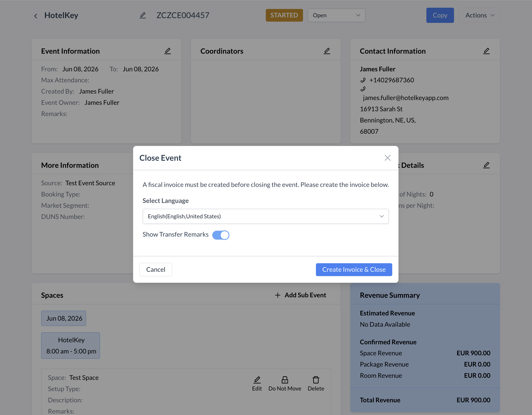This screenshot has height=415, width=532.
Task: Select the Jun 08, 2026 date tab
Action: (64, 318)
